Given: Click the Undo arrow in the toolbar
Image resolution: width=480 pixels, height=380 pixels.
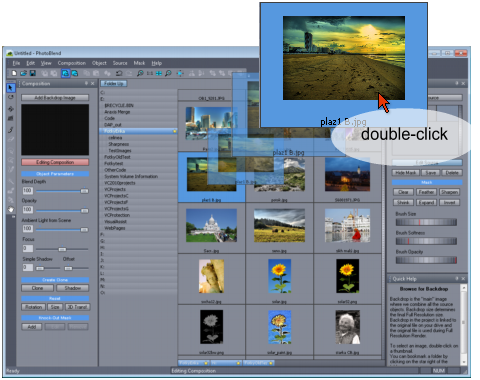Looking at the screenshot, I should (x=119, y=73).
